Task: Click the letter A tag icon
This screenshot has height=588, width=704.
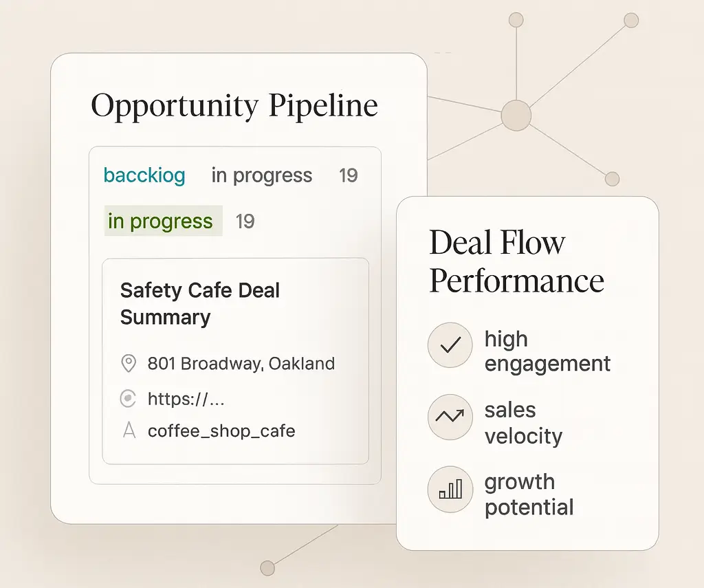Action: [129, 431]
